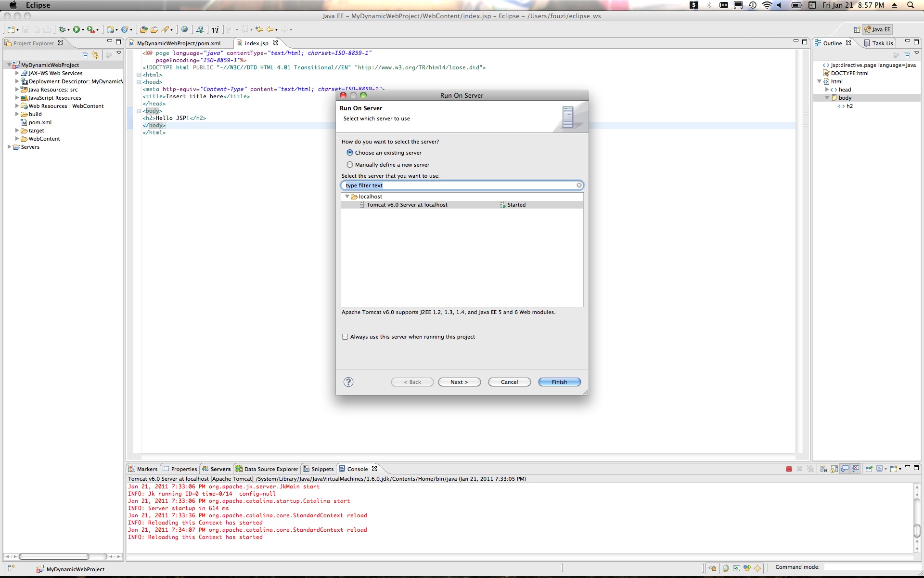The height and width of the screenshot is (578, 924).
Task: Click Clear Console icon
Action: tap(823, 469)
